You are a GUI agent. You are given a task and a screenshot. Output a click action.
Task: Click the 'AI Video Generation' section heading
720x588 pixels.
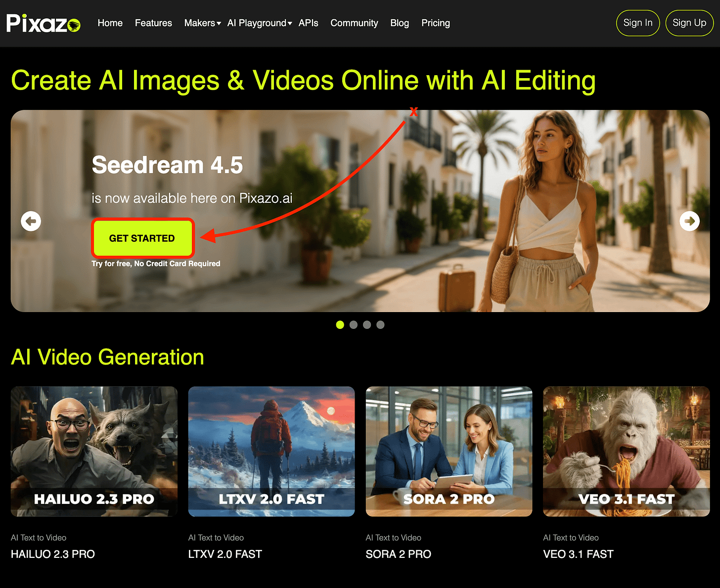(x=107, y=357)
